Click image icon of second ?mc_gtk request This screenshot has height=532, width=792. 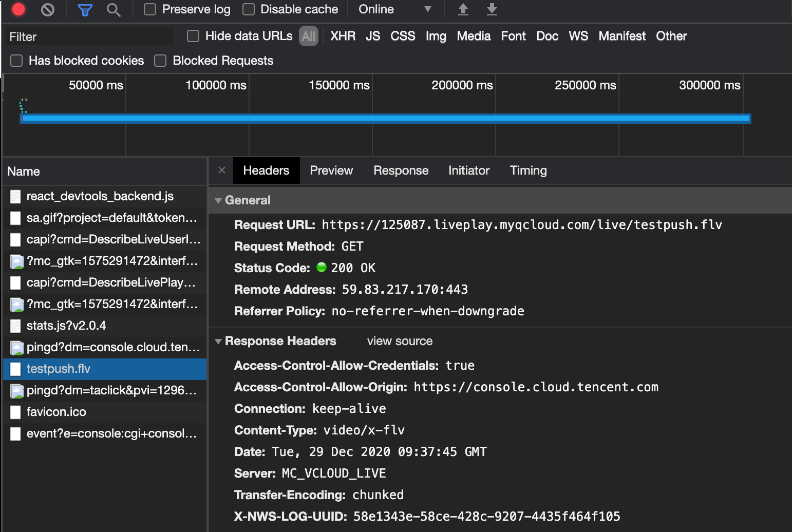click(17, 305)
